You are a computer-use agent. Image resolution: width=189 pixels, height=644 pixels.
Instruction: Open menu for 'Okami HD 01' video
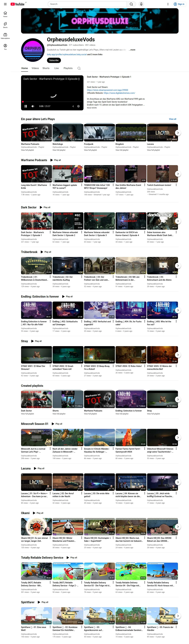[x=50, y=538]
